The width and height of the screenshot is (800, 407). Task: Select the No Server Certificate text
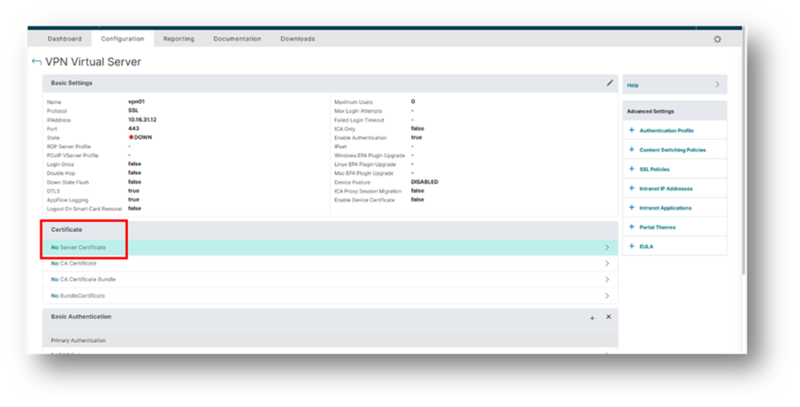click(78, 247)
